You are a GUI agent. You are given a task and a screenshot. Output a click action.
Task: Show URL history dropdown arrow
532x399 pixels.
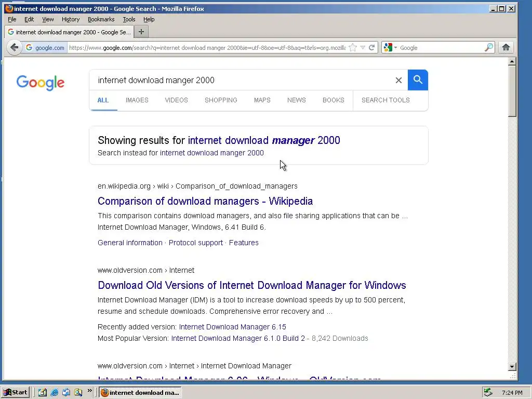363,47
